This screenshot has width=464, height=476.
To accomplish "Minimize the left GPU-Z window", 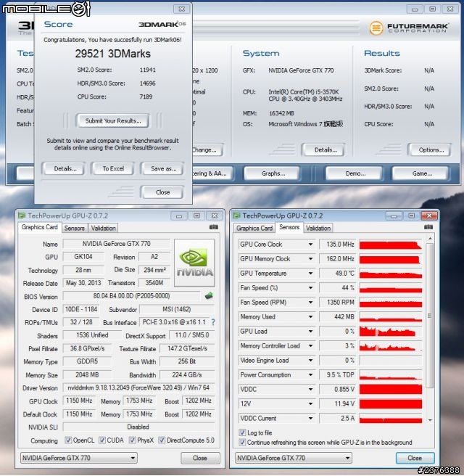I will 179,216.
